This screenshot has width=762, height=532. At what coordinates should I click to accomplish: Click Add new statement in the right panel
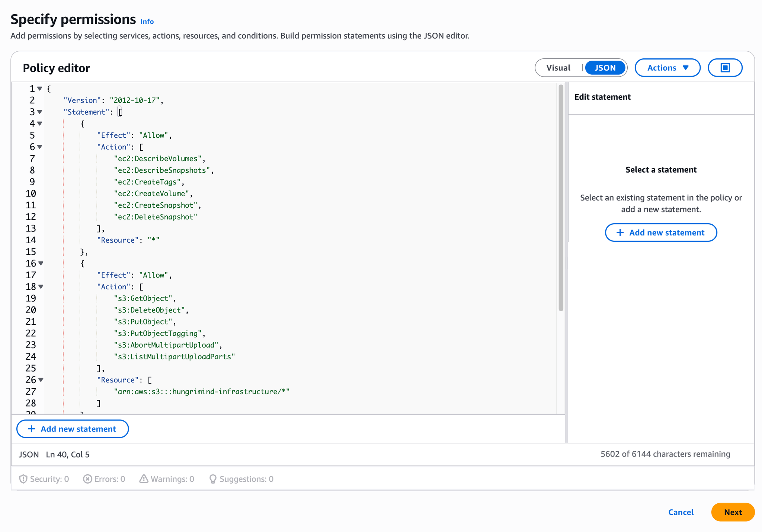(661, 233)
